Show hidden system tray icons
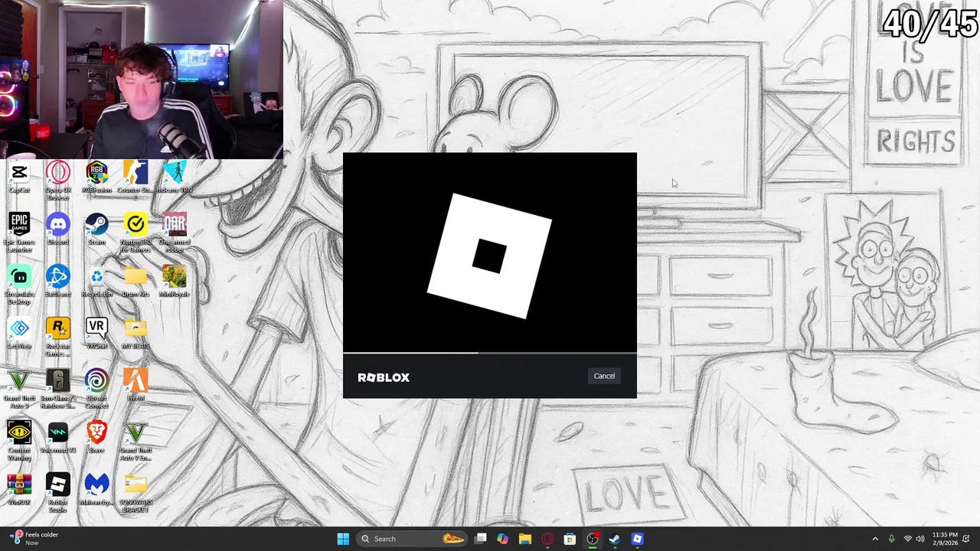 tap(875, 539)
